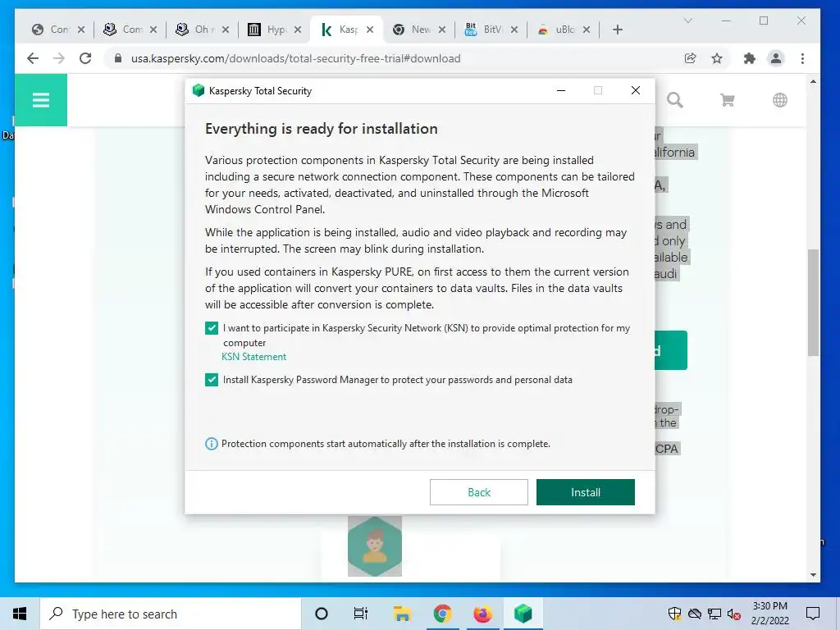Open File Explorer from the taskbar
840x630 pixels.
(x=402, y=614)
